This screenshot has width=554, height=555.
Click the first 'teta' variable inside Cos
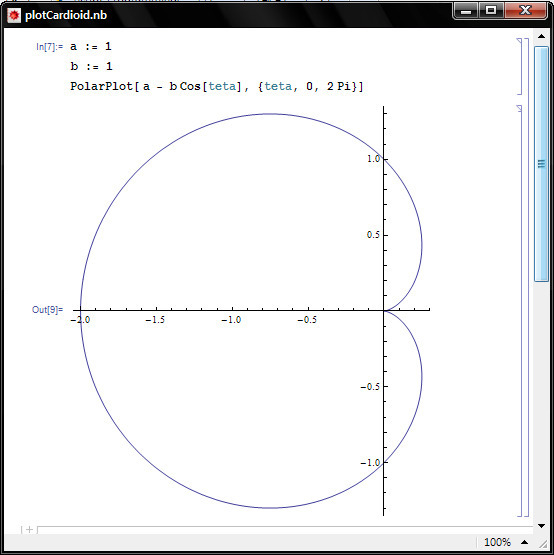[222, 86]
